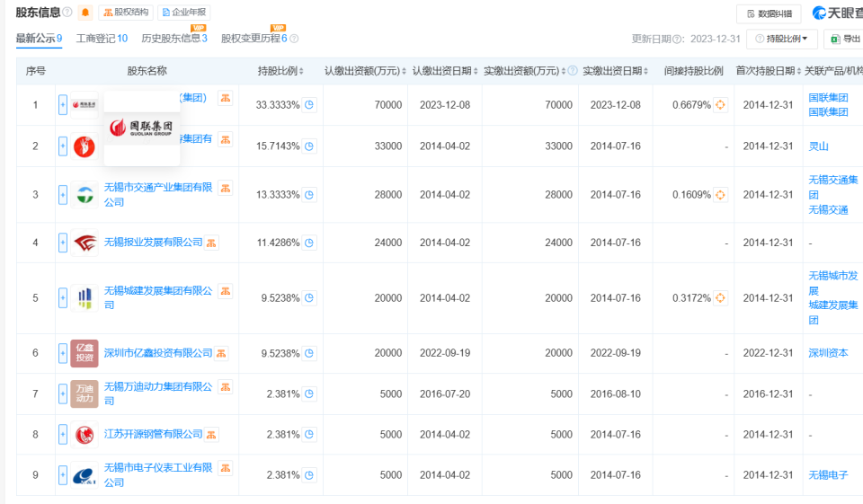The image size is (863, 504).
Task: Click equity chart icon for 江苏开源钢管
Action: (211, 435)
